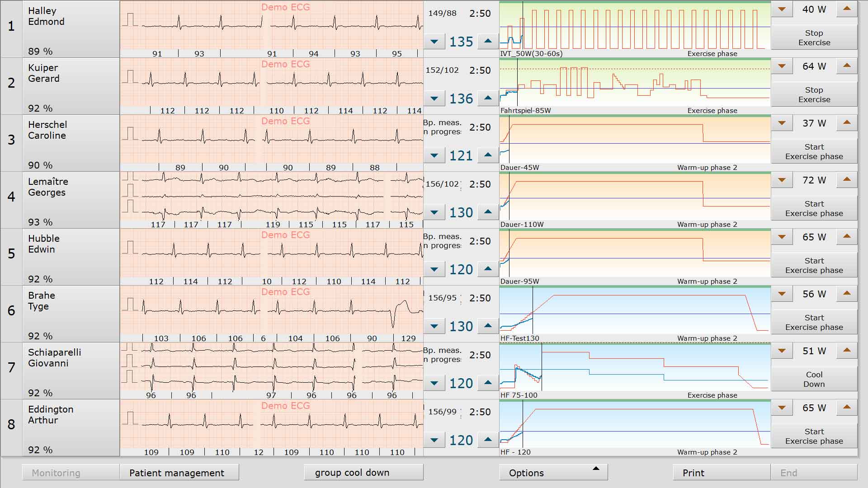Increase target heart rate for Halley Edmond
868x488 pixels.
pos(488,42)
